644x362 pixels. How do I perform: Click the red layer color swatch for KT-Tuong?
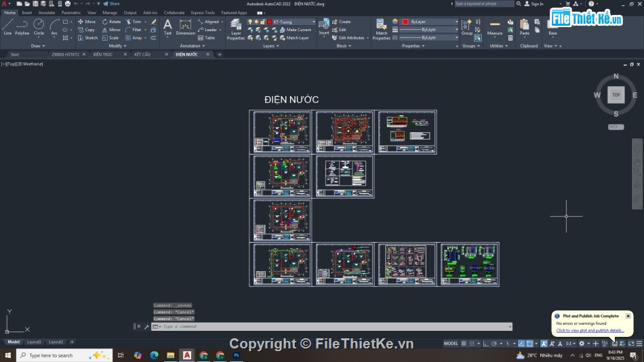(269, 22)
